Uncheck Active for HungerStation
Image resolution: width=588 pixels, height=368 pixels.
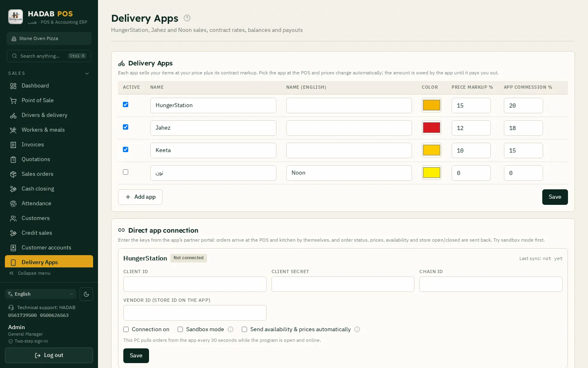click(x=126, y=105)
